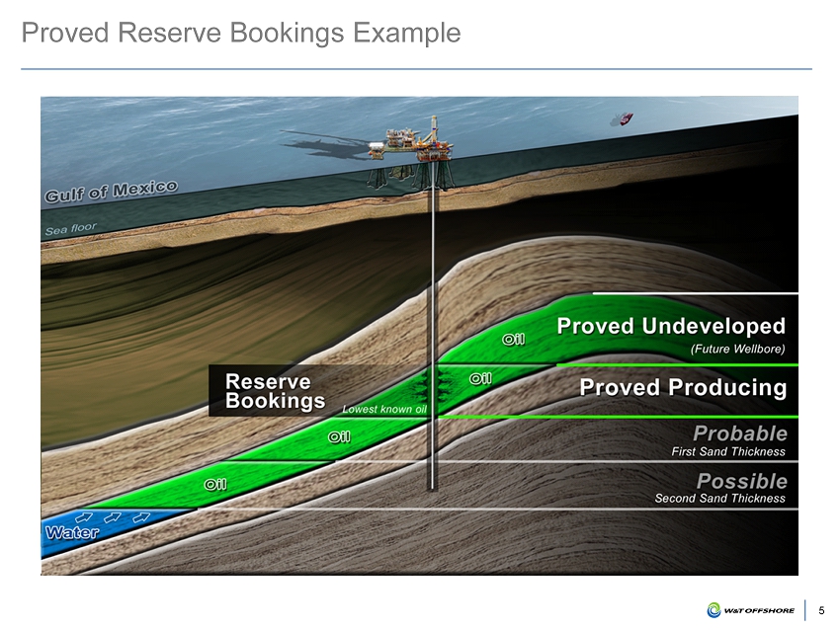840x630 pixels.
Task: Select the topmost Oil label beside Proved Undeveloped
Action: point(514,339)
